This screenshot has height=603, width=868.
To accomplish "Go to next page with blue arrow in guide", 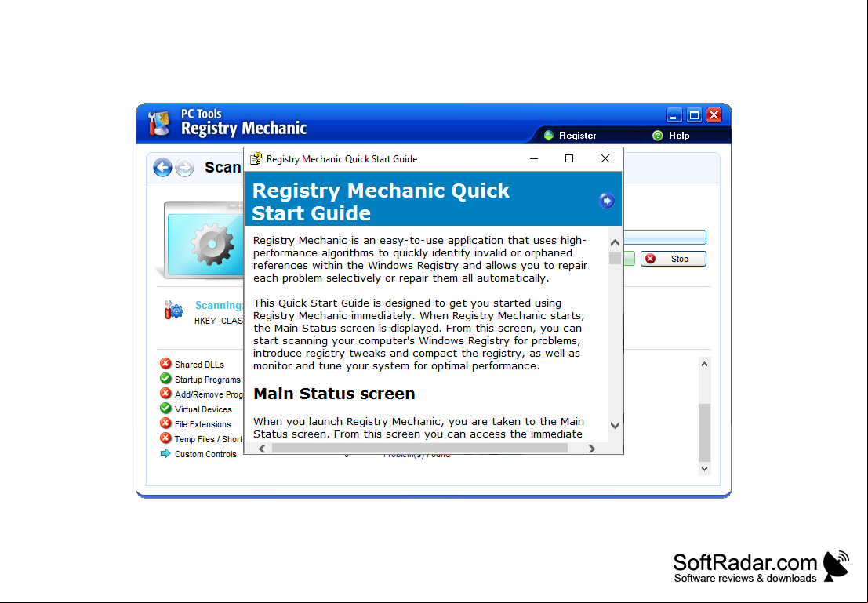I will (607, 201).
